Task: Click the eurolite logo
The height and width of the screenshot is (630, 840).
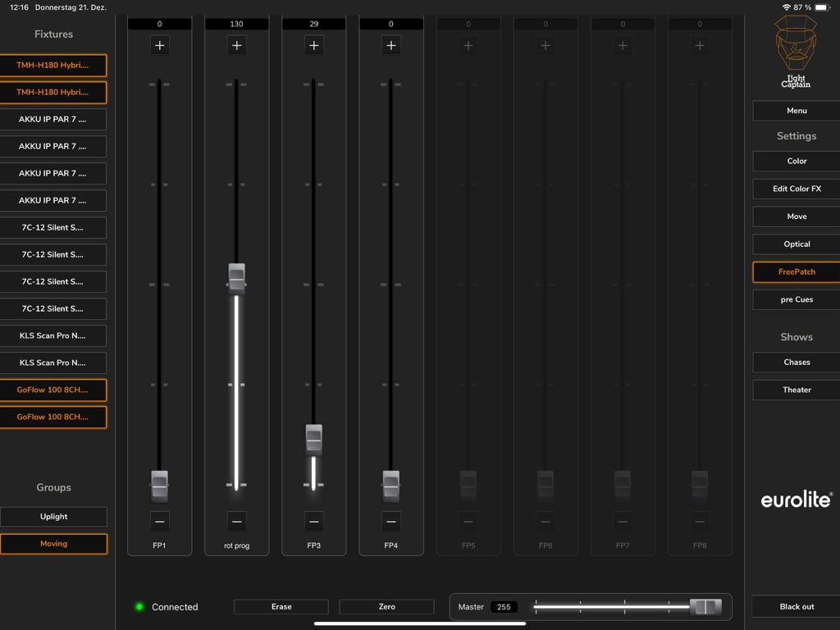Action: point(796,499)
